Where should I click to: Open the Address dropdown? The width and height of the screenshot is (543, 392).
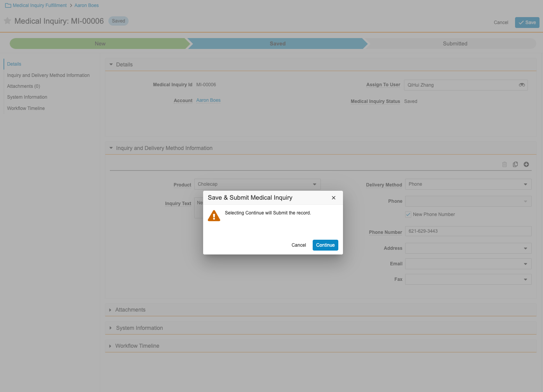(468, 248)
